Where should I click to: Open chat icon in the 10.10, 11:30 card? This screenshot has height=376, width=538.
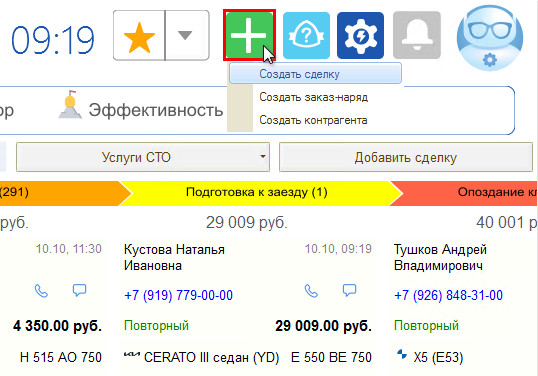pos(79,290)
